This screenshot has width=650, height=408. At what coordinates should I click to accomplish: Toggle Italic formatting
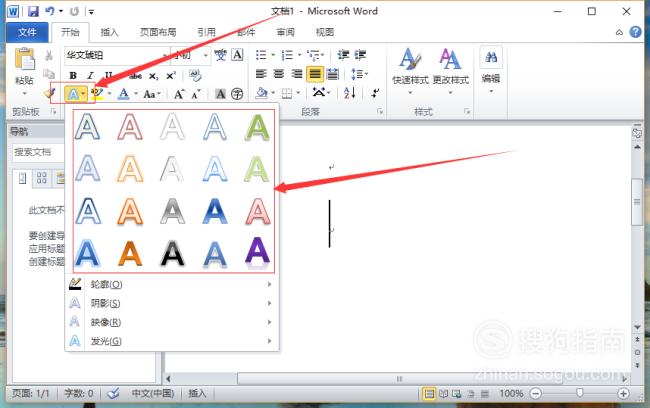(90, 75)
